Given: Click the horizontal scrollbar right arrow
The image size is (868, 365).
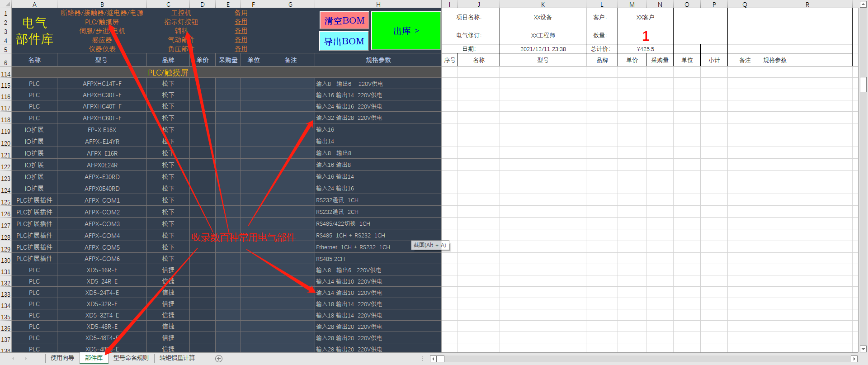Looking at the screenshot, I should pyautogui.click(x=854, y=359).
